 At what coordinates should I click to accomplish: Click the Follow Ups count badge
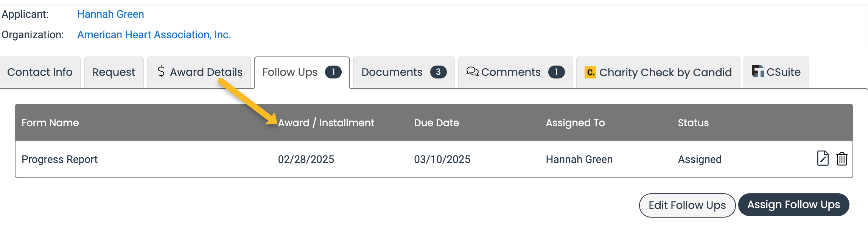coord(333,72)
